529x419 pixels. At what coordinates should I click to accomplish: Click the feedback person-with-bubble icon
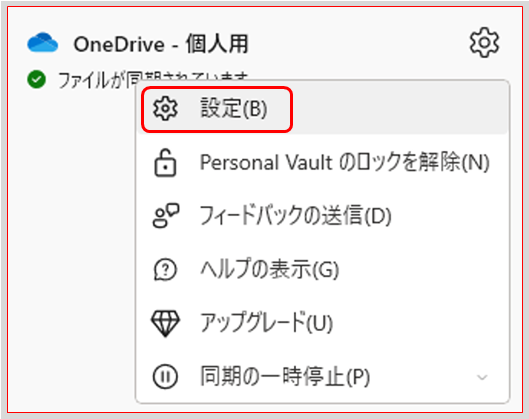tap(166, 216)
